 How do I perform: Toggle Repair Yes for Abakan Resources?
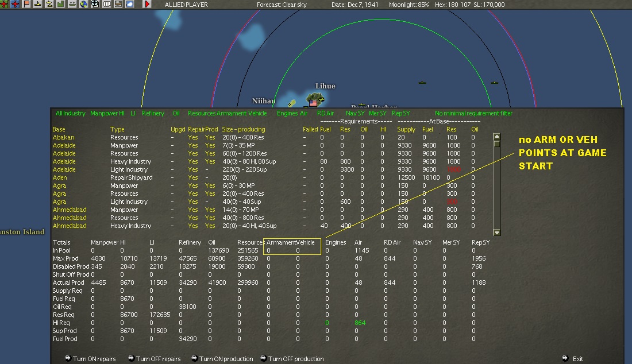(192, 137)
